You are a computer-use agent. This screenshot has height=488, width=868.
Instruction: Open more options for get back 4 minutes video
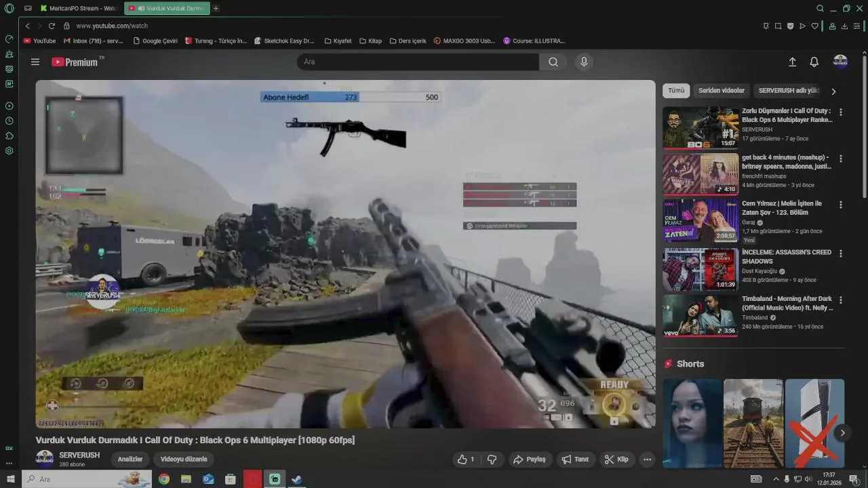coord(841,159)
